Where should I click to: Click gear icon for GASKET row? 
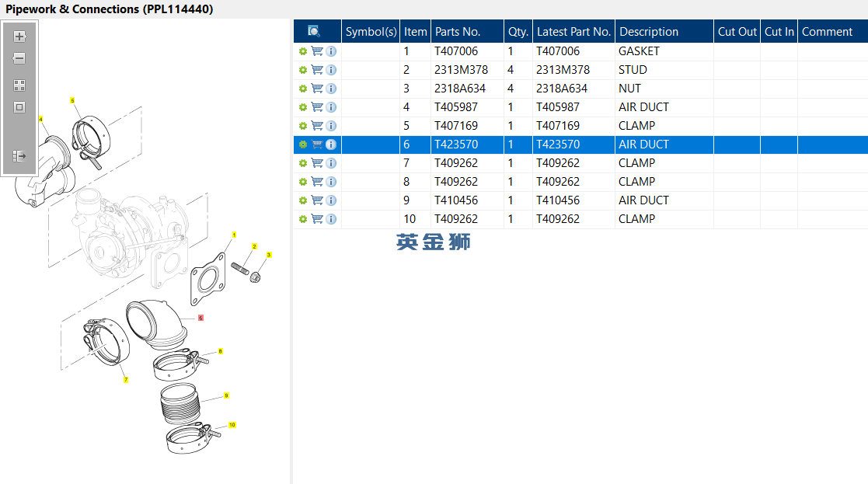[303, 51]
